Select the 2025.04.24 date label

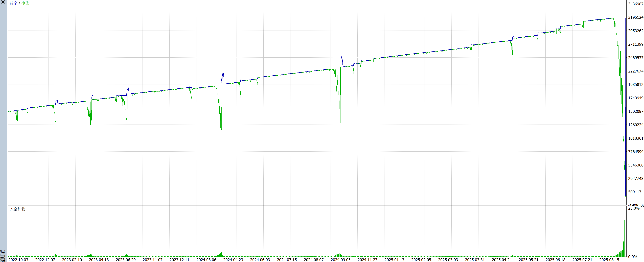[x=502, y=259]
